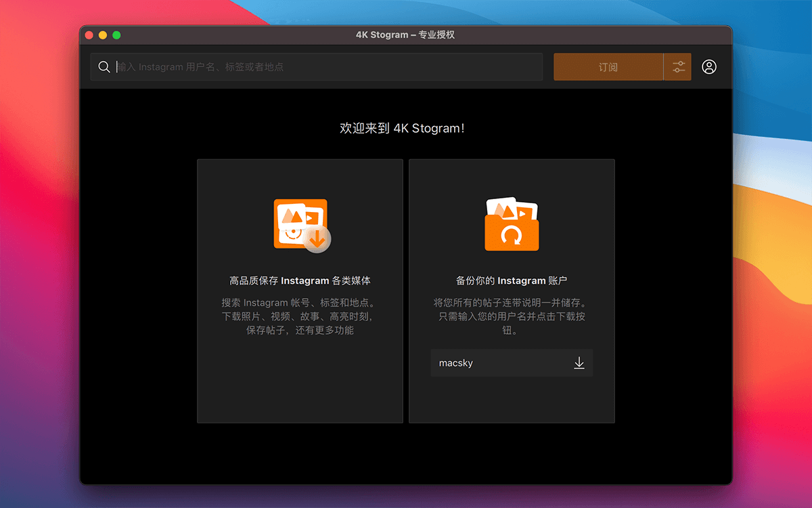Viewport: 812px width, 508px height.
Task: Click the macsky username field
Action: (512, 363)
